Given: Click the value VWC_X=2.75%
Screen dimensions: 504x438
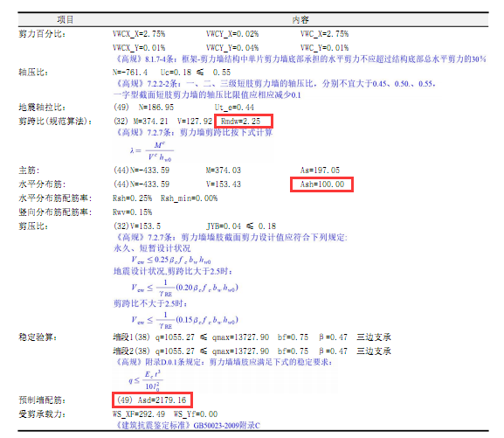Looking at the screenshot, I should (324, 34).
